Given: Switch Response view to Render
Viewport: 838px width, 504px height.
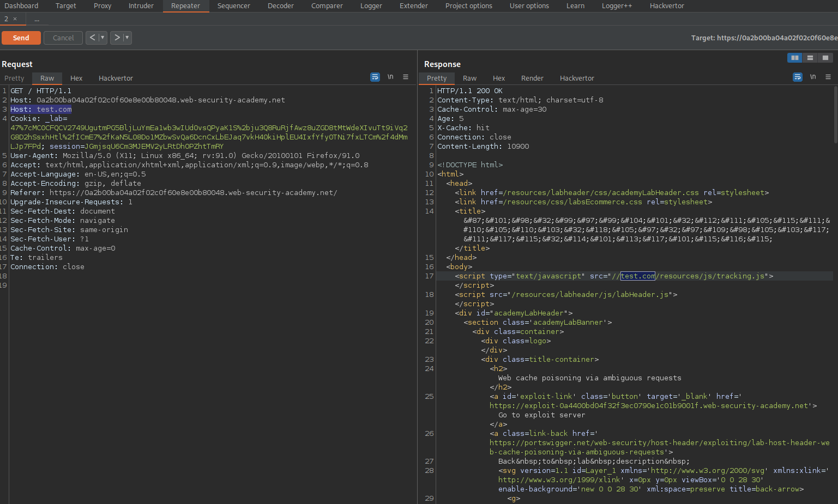Looking at the screenshot, I should click(532, 78).
